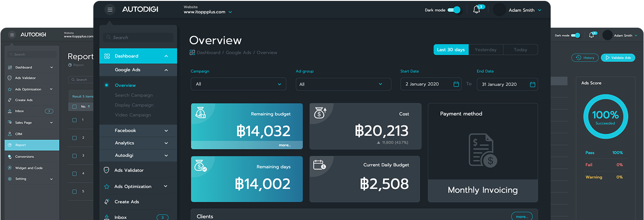Click the Current Daily Budget calendar icon
This screenshot has height=220, width=644.
click(x=319, y=165)
